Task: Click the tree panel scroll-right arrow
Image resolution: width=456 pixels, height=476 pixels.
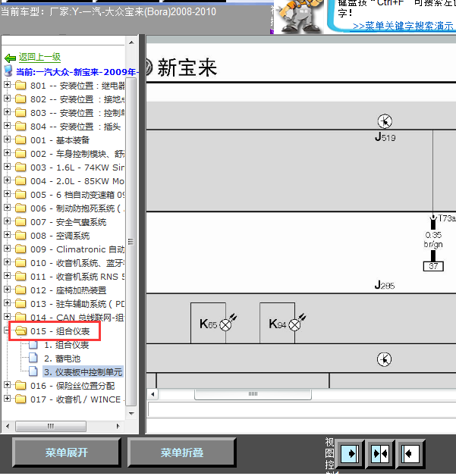Action: click(118, 426)
